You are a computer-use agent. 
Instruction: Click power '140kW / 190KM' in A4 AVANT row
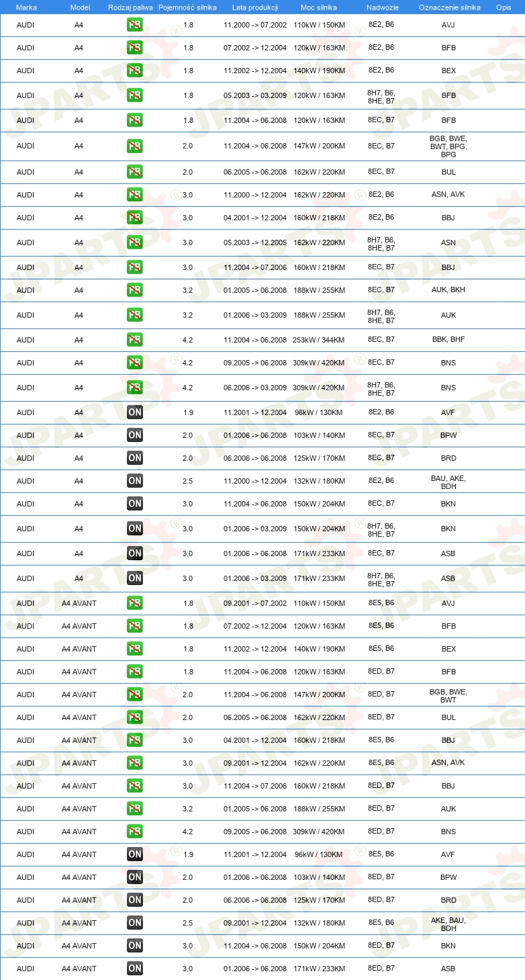[x=319, y=649]
